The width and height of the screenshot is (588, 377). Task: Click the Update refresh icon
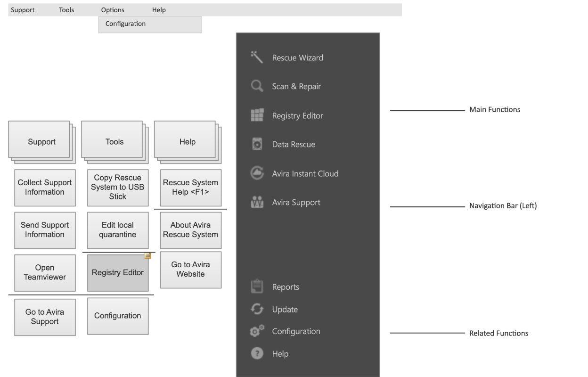257,309
